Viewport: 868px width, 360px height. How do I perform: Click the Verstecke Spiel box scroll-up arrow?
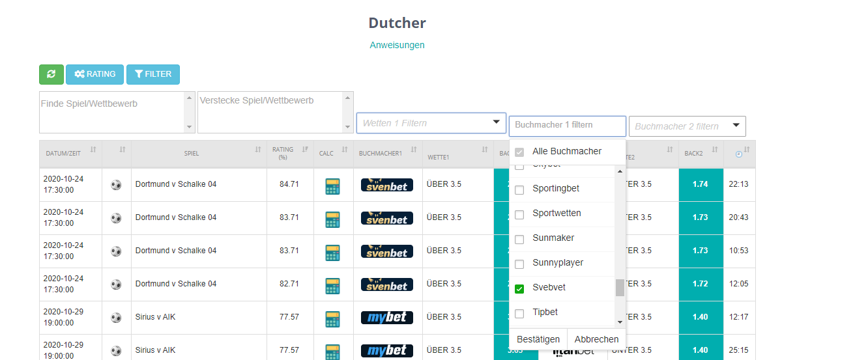(349, 97)
